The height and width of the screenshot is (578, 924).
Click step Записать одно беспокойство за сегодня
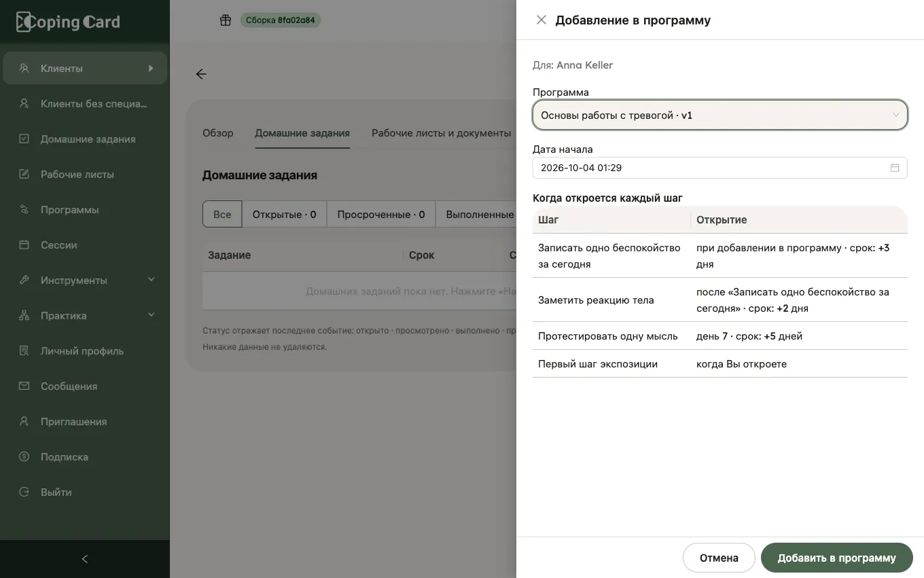coord(720,256)
